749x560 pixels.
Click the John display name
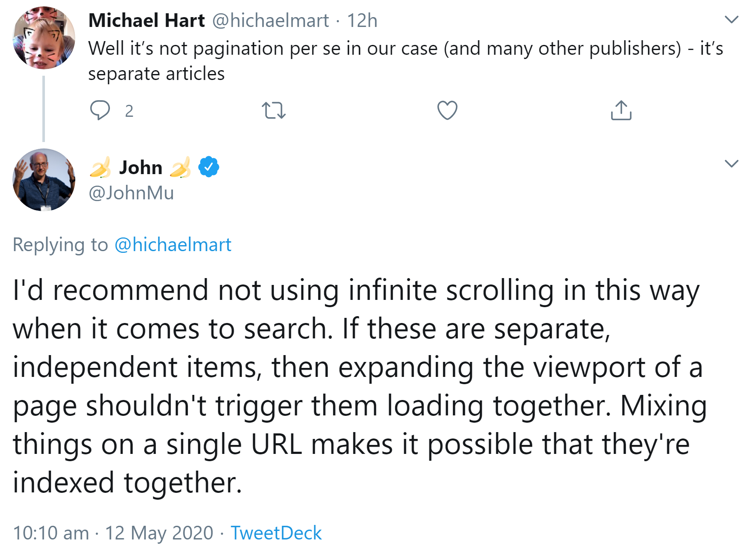pyautogui.click(x=141, y=167)
